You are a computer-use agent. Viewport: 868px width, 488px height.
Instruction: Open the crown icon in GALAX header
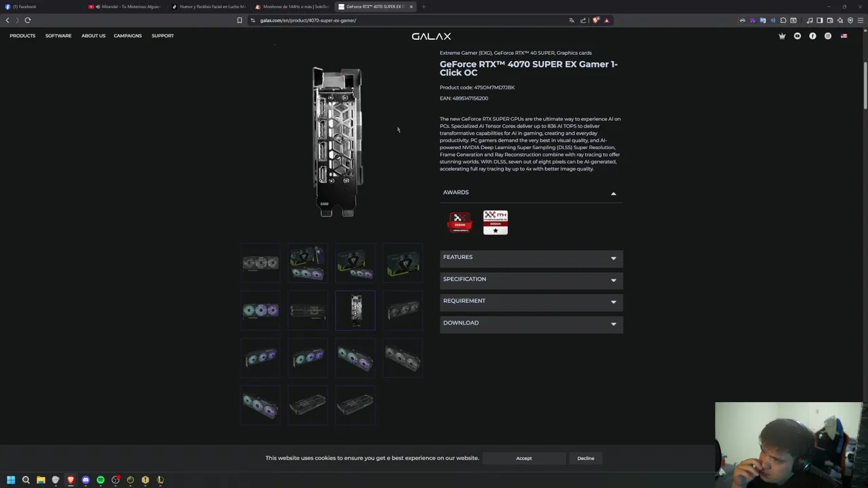782,36
